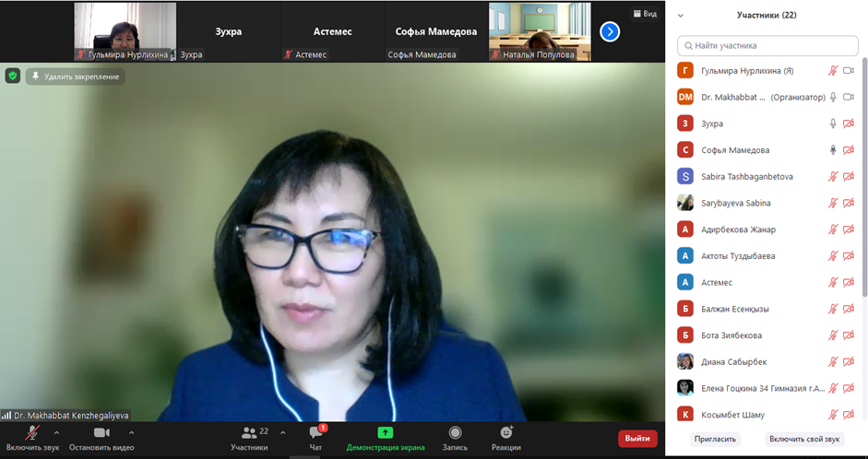
Task: Click muted microphone icon for Гульмира Нурлихина
Action: [833, 71]
